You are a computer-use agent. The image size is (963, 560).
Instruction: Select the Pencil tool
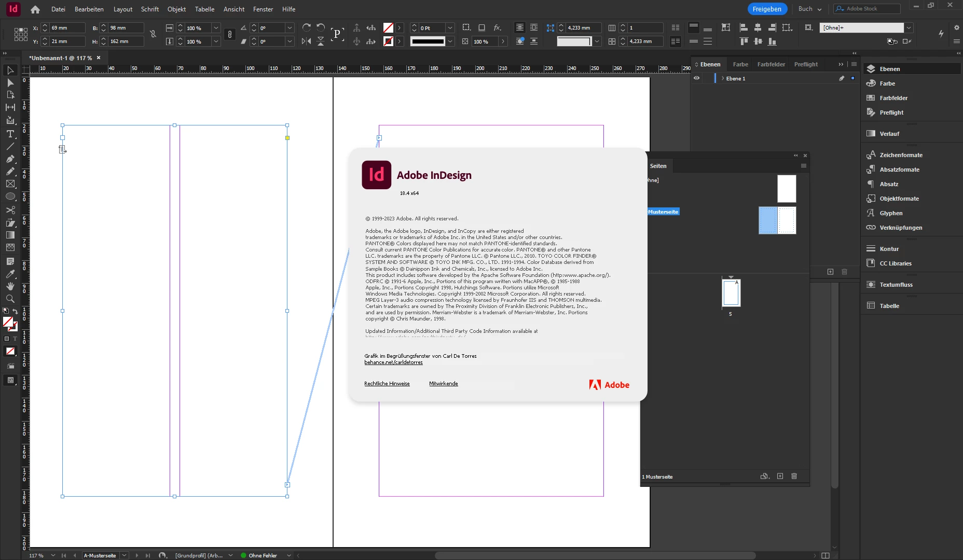coord(10,171)
